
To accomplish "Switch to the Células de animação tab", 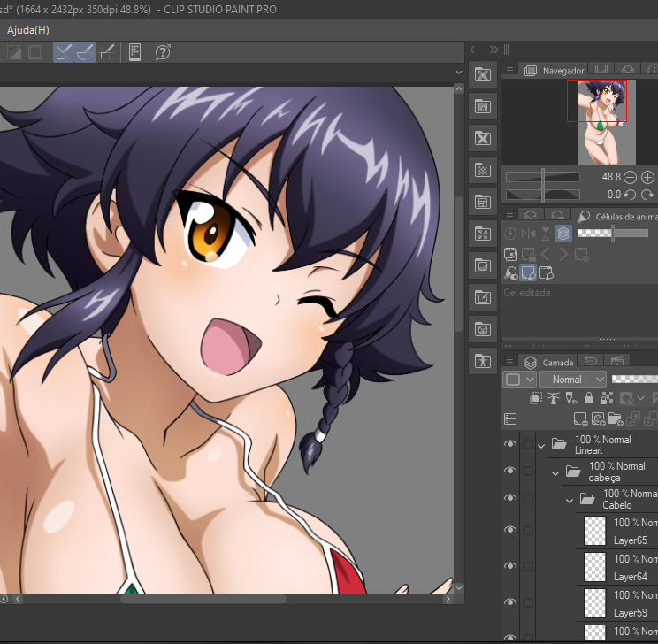I will coord(617,217).
